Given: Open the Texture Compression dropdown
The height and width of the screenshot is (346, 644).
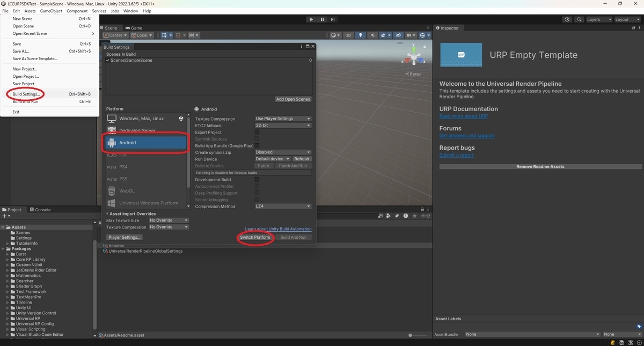Looking at the screenshot, I should (283, 119).
